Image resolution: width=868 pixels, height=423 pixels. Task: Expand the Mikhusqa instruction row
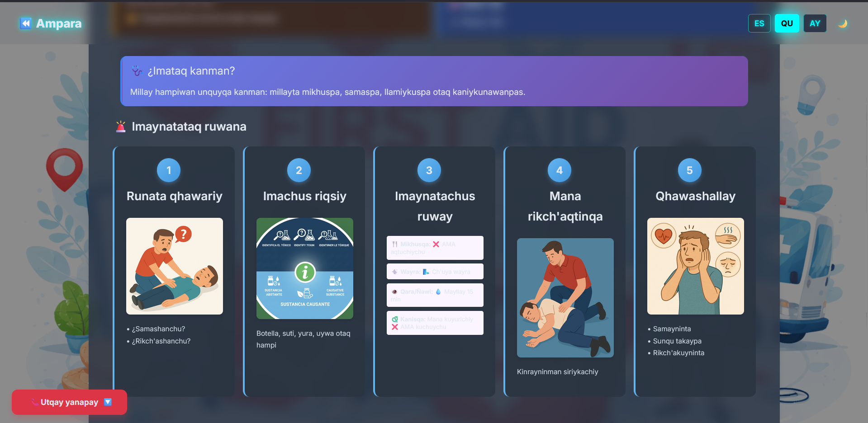click(x=435, y=248)
